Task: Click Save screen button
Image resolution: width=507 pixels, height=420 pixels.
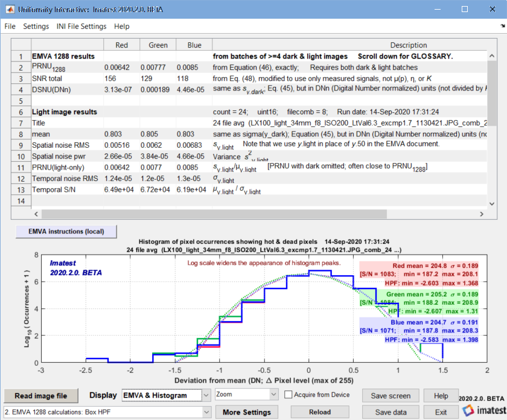Action: [x=391, y=396]
